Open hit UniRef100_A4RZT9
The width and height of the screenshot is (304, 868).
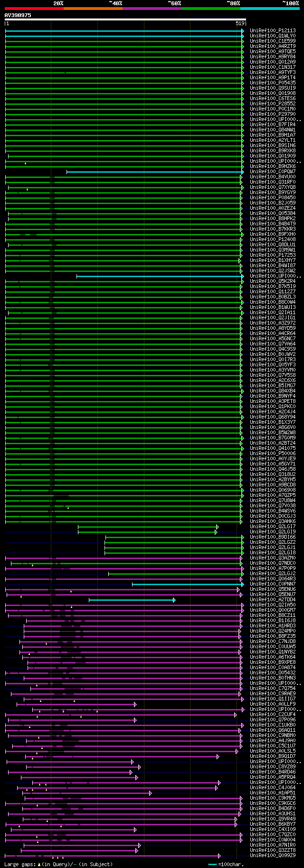tap(273, 47)
